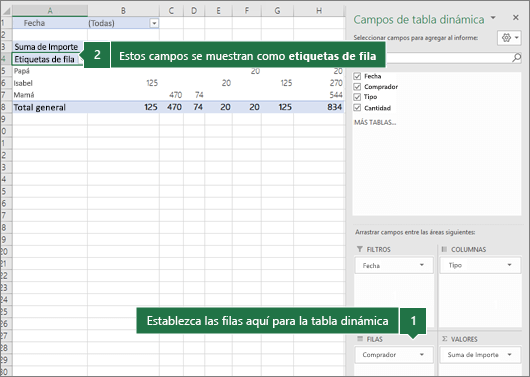Screen dimensions: 530x377
Task: Select the Isabel row label
Action: tap(50, 83)
